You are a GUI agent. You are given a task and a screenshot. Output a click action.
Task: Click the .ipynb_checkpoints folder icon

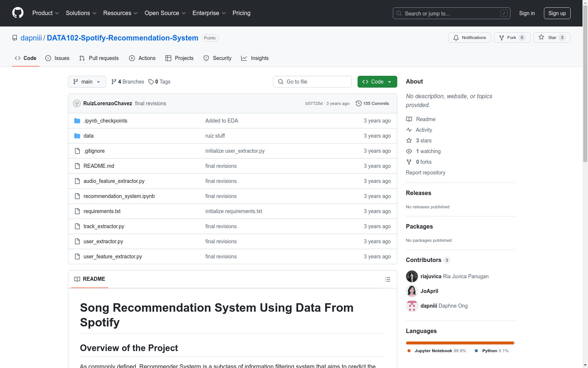coord(77,121)
